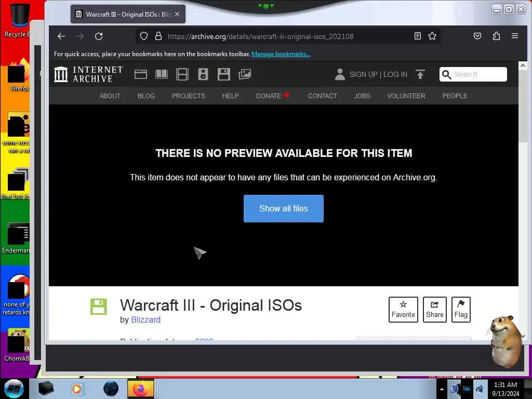Bookmark this page with the star icon
This screenshot has height=399, width=532.
pyautogui.click(x=432, y=36)
